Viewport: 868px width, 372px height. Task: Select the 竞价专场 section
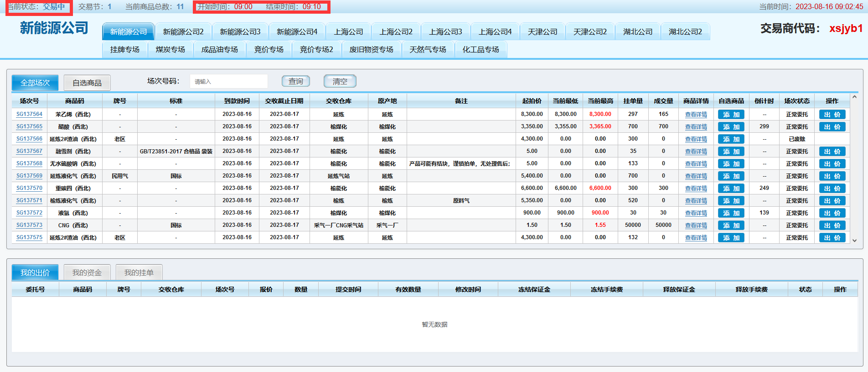(x=269, y=49)
